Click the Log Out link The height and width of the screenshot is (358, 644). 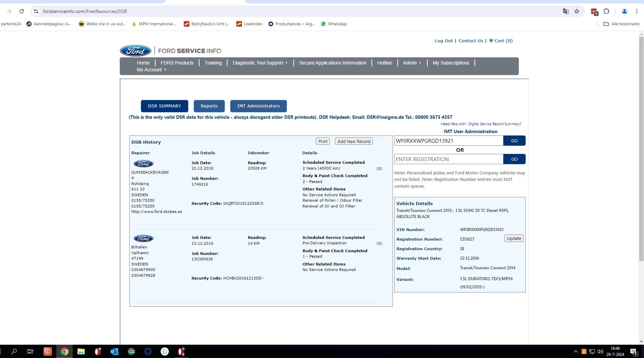(x=444, y=41)
